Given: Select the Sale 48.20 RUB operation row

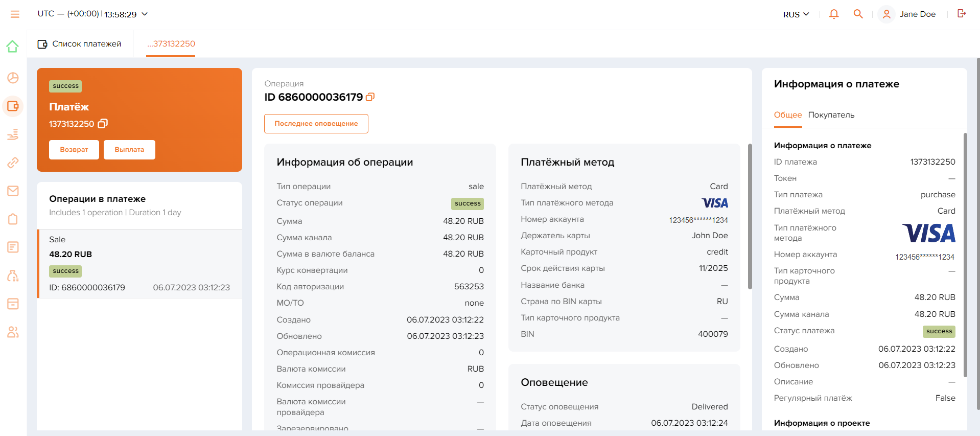Looking at the screenshot, I should tap(139, 264).
